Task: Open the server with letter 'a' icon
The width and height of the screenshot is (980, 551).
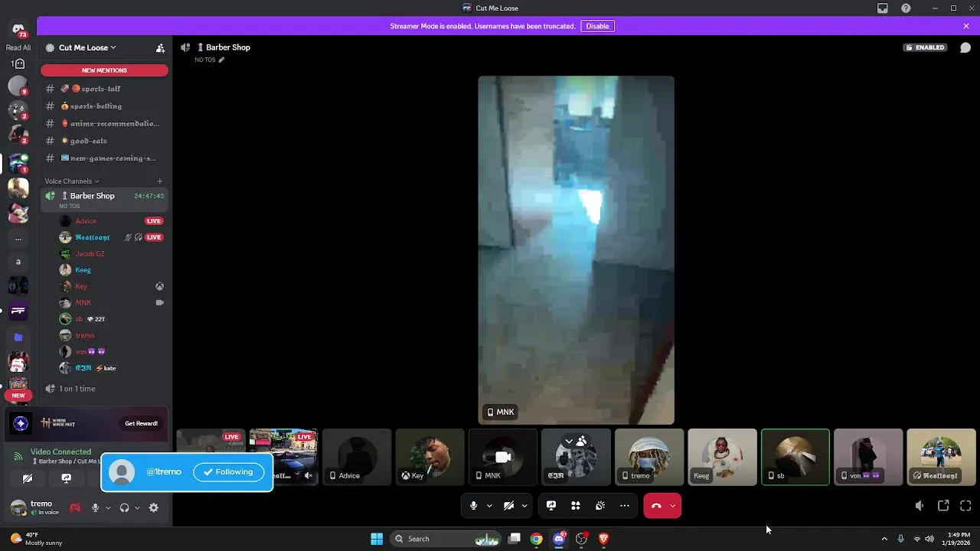Action: point(18,262)
